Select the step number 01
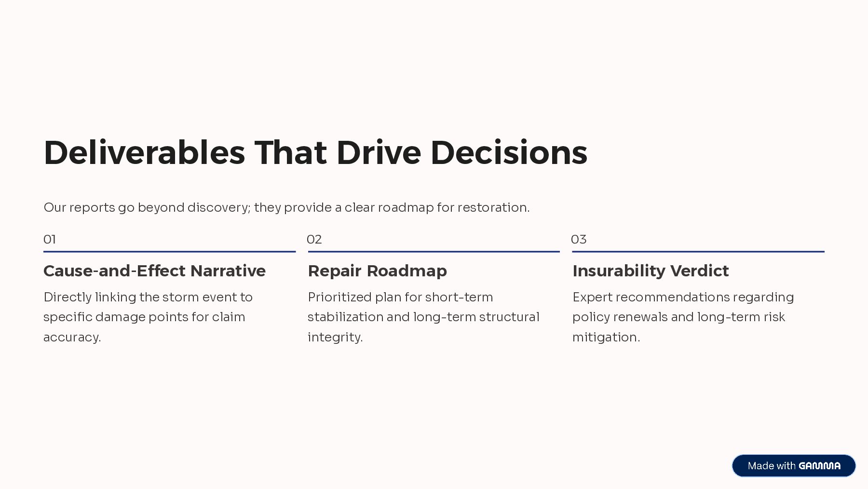This screenshot has height=489, width=868. [x=50, y=240]
